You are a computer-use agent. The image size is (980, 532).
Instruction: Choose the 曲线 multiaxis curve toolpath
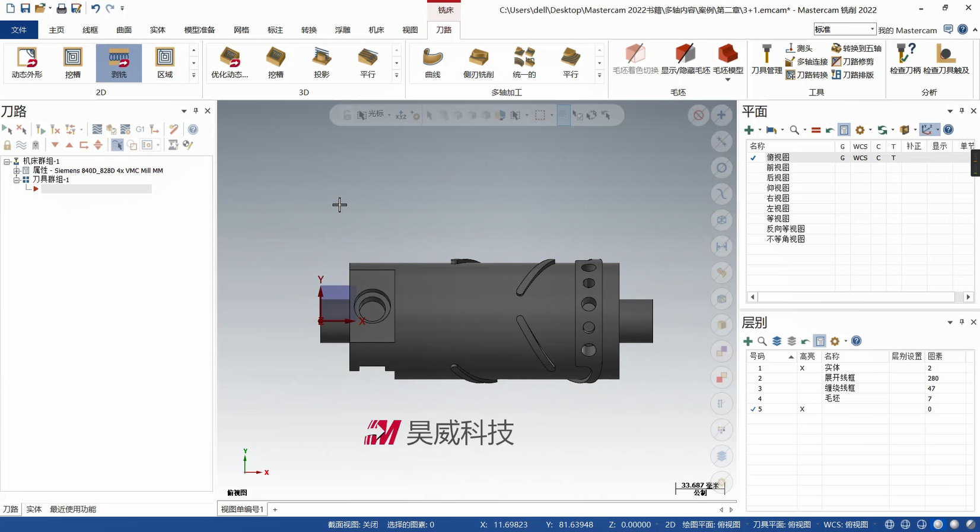click(x=433, y=63)
